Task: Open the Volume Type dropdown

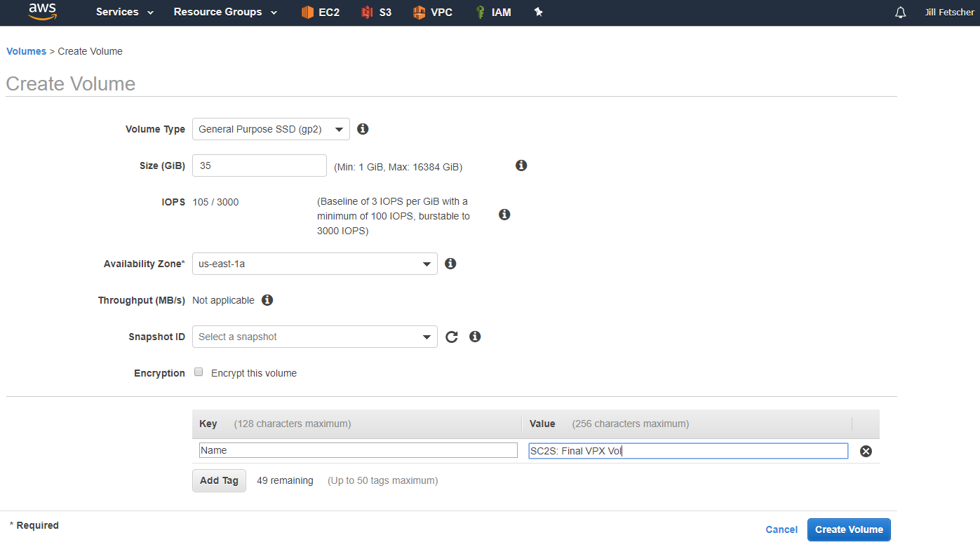Action: (271, 129)
